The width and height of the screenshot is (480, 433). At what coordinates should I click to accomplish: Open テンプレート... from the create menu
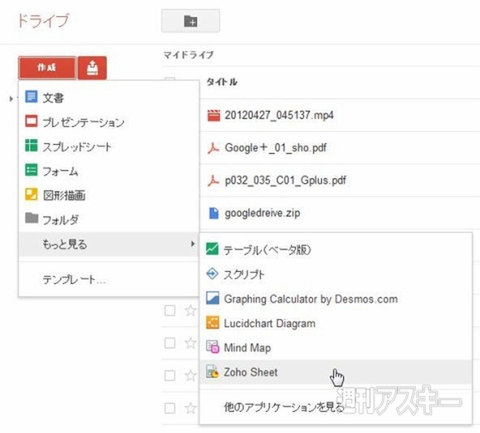(109, 279)
